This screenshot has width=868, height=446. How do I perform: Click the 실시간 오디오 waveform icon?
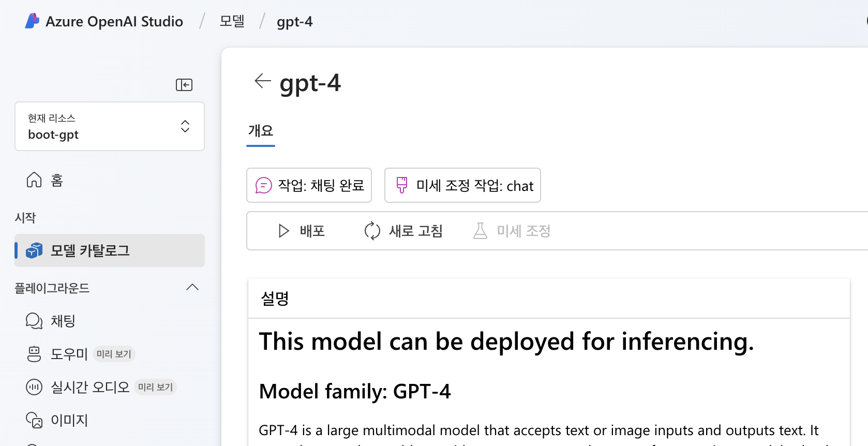pyautogui.click(x=34, y=387)
